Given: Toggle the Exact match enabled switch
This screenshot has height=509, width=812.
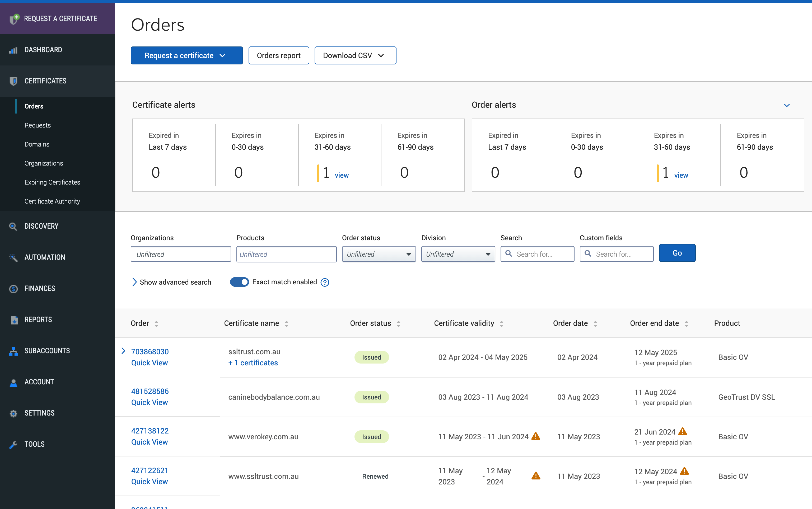Looking at the screenshot, I should coord(239,282).
